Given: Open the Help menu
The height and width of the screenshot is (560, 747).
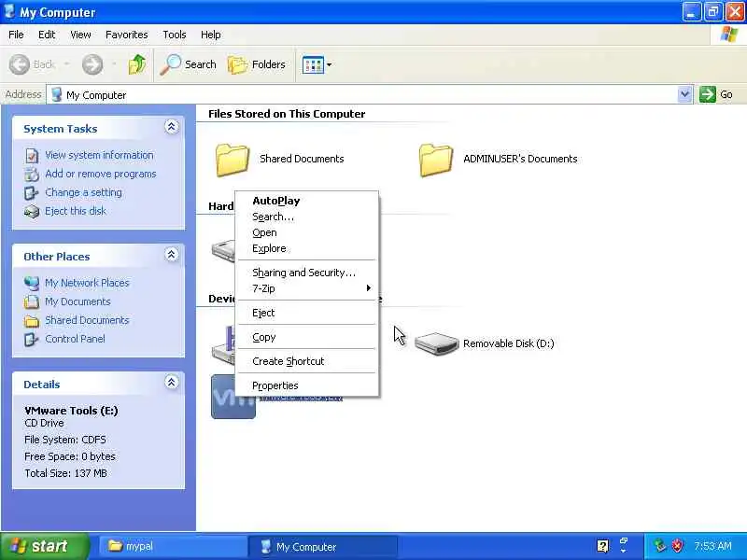Looking at the screenshot, I should click(211, 35).
